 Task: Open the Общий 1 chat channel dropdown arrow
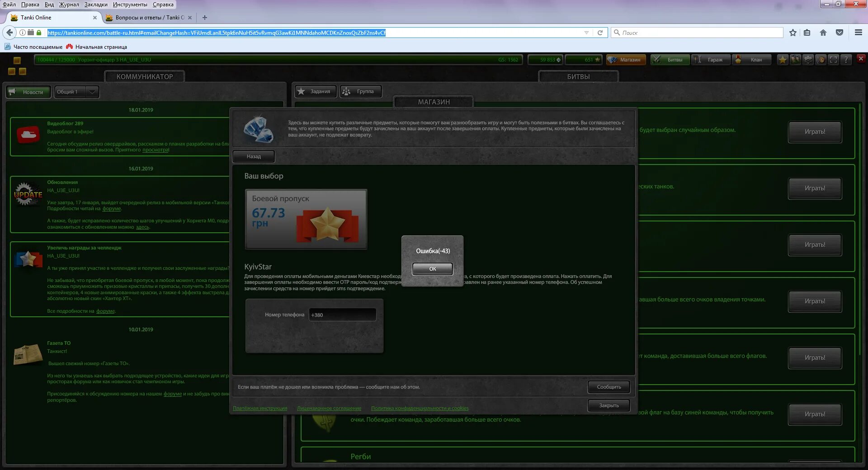(x=92, y=92)
